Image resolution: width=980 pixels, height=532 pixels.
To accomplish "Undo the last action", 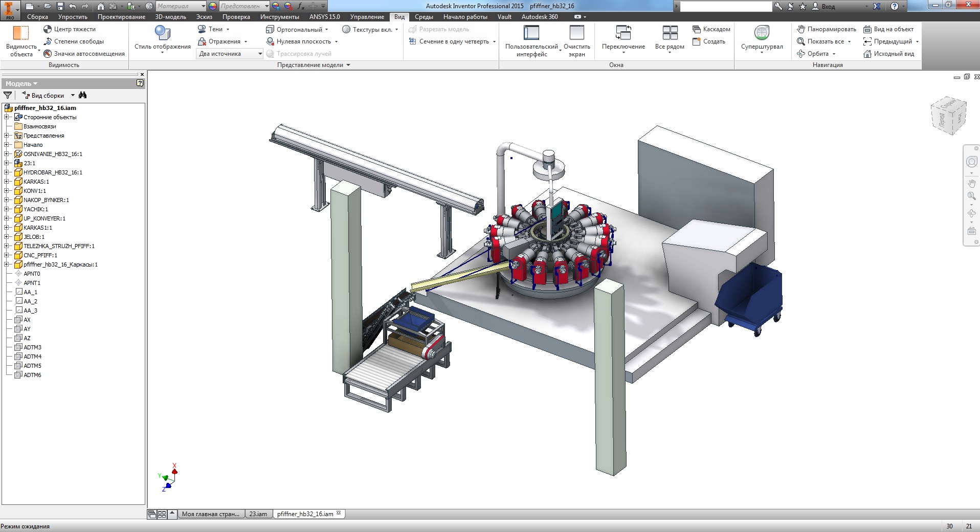I will pos(72,6).
